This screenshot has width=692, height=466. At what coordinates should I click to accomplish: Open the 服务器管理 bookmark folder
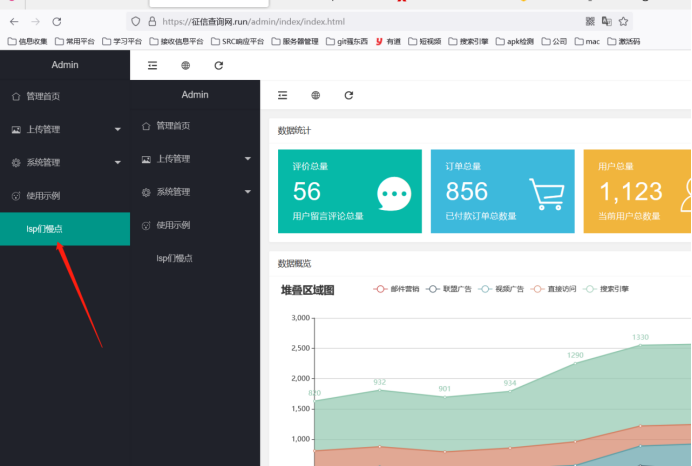pyautogui.click(x=295, y=41)
